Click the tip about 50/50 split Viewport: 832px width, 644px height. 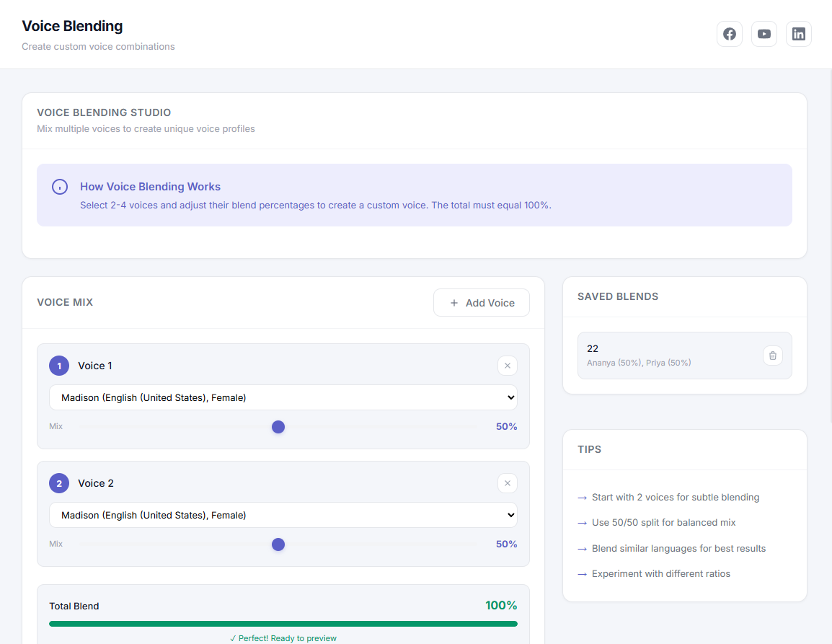[663, 522]
